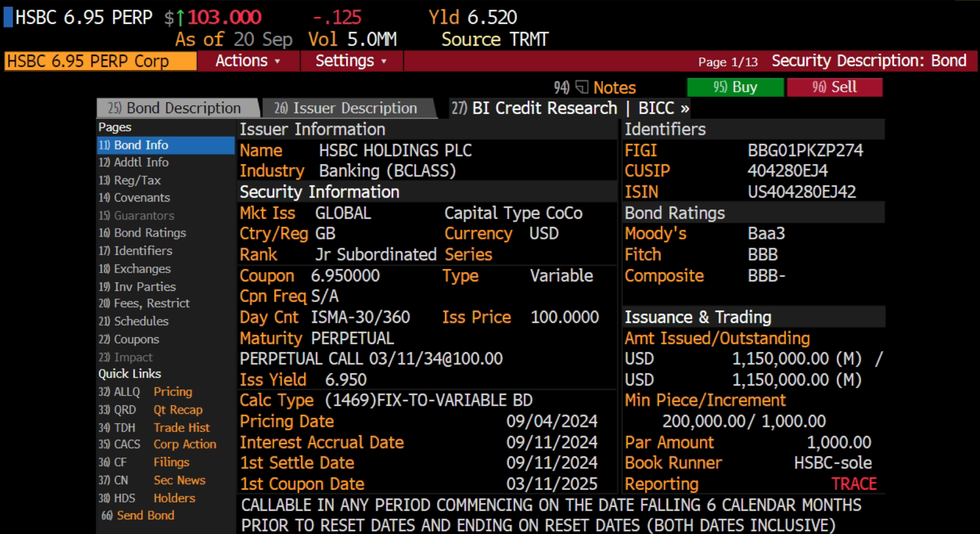
Task: Click the ISIN value US404280EJ42
Action: click(802, 192)
